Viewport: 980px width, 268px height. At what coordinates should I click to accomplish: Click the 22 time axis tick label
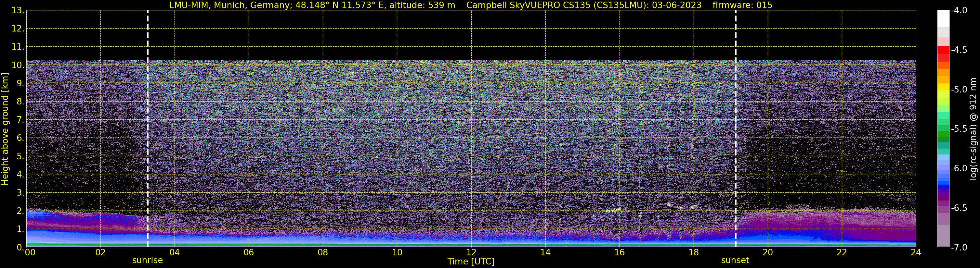(842, 252)
